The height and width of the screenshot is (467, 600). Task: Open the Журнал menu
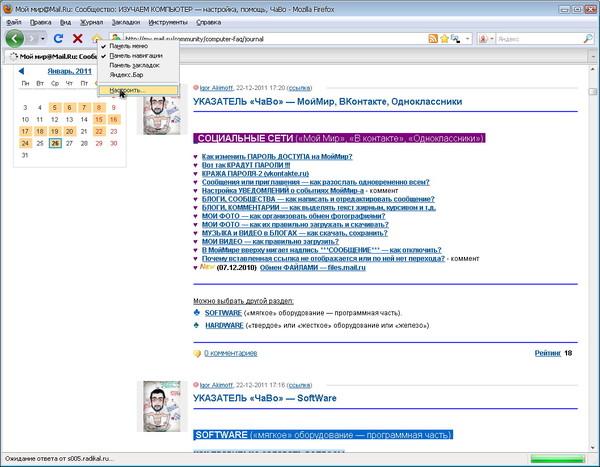(x=91, y=22)
